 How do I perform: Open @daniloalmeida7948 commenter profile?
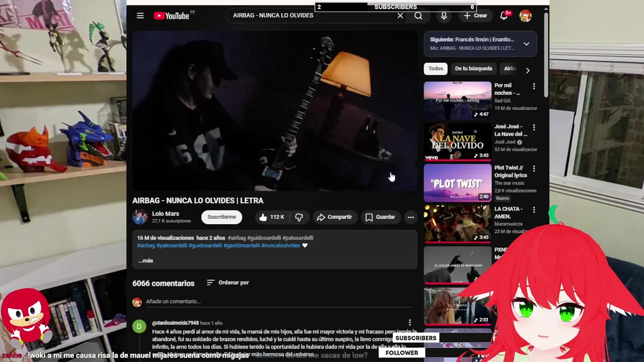coord(176,323)
